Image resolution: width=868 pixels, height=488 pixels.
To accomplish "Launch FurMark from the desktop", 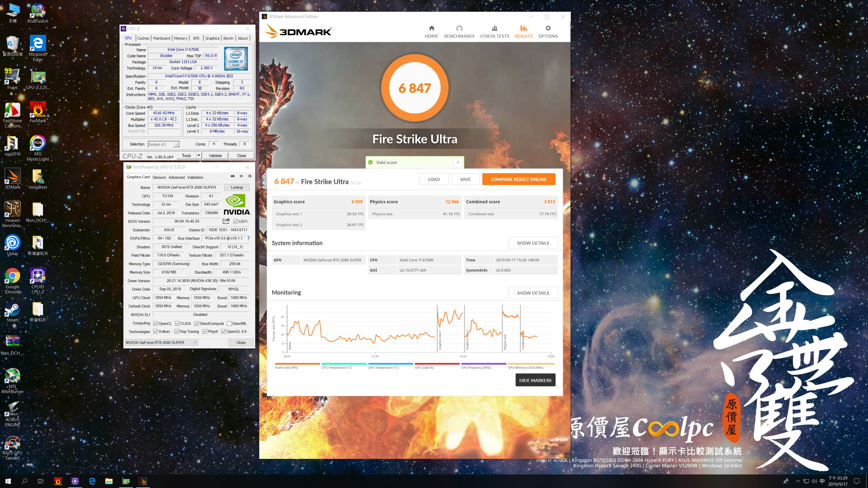I will click(38, 112).
